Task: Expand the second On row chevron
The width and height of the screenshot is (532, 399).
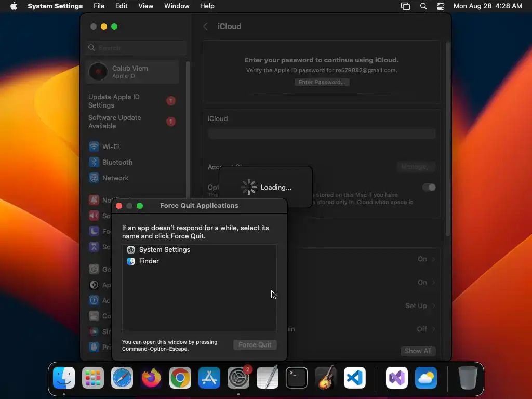Action: (x=434, y=282)
